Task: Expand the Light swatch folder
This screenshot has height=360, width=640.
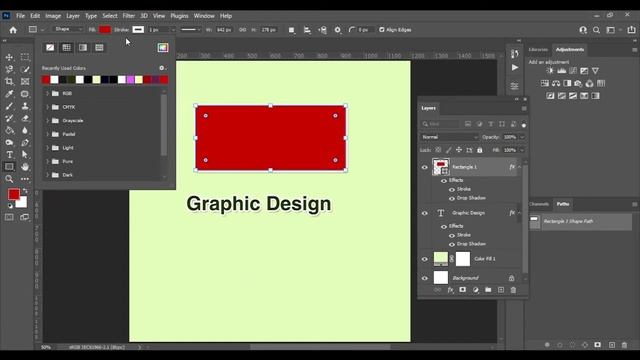Action: click(47, 148)
